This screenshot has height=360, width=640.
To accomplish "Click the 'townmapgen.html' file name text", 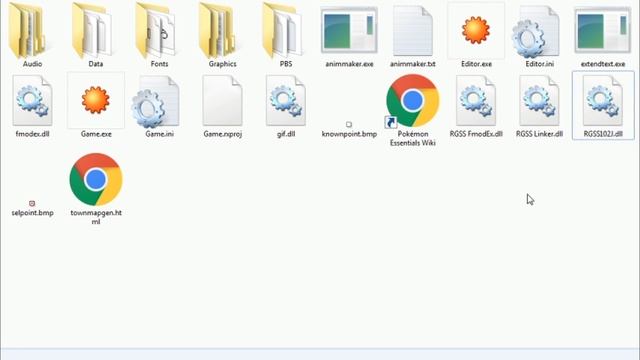I will (96, 217).
